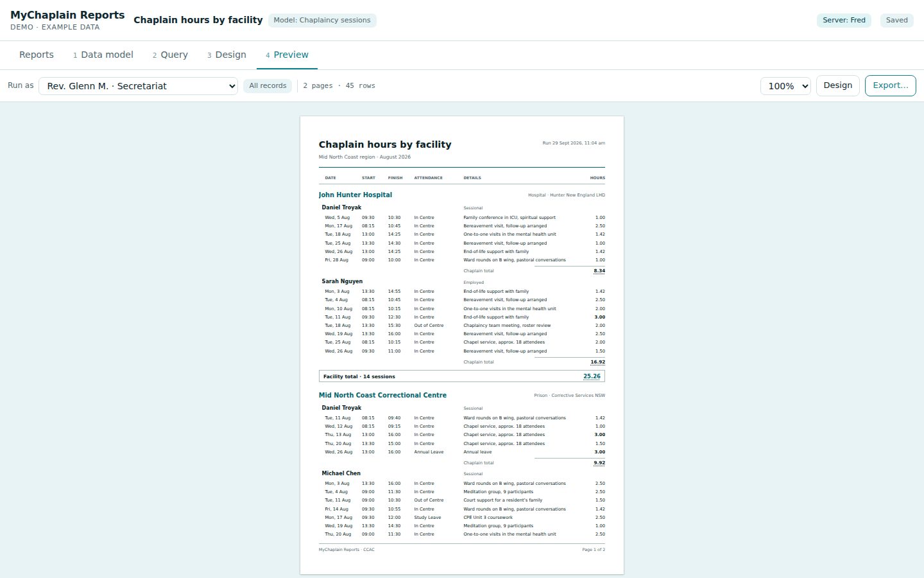Click the Study Leave attendance cell
The height and width of the screenshot is (578, 924).
427,518
